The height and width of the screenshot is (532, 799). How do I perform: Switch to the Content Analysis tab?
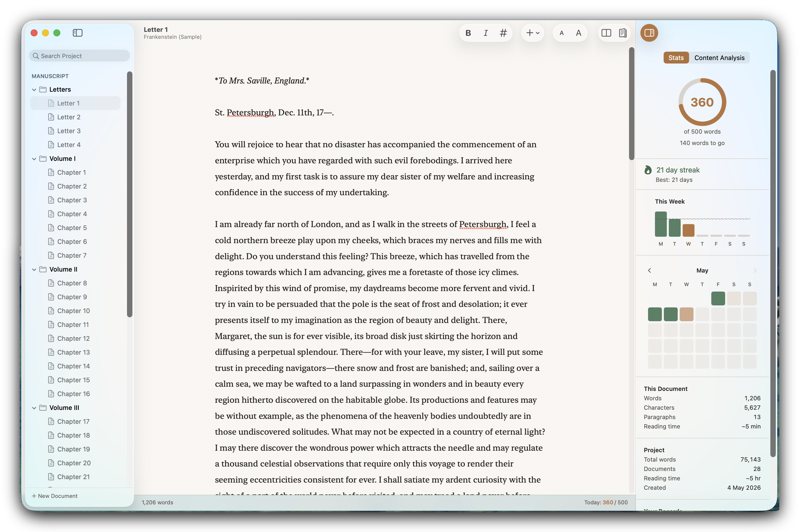pos(719,58)
